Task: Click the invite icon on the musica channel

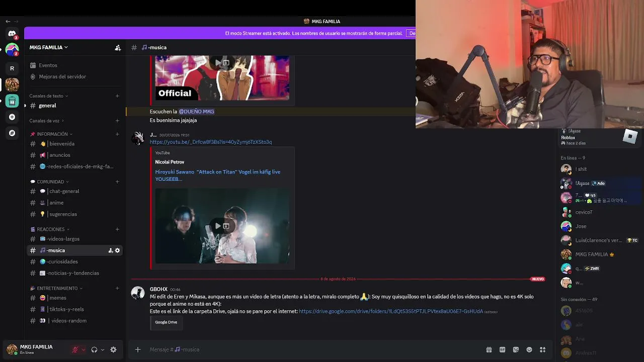Action: 111,250
